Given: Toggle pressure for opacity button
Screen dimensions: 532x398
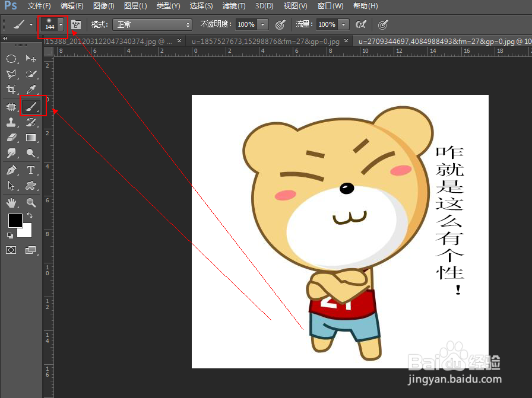Looking at the screenshot, I should point(280,24).
